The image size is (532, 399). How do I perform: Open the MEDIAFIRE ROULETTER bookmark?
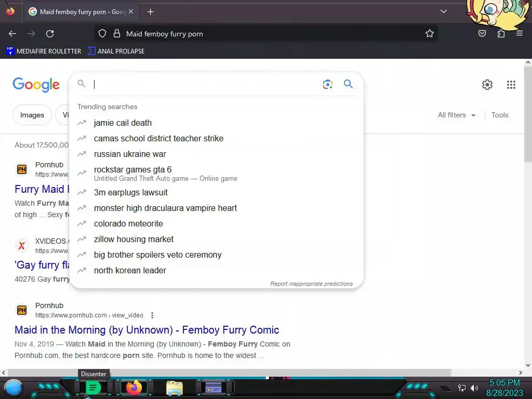44,51
